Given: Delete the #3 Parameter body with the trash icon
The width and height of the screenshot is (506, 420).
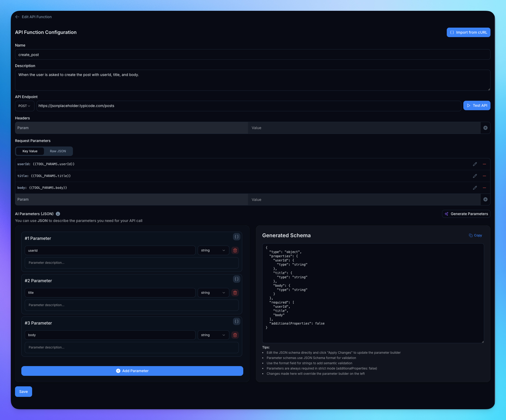Looking at the screenshot, I should pos(235,335).
